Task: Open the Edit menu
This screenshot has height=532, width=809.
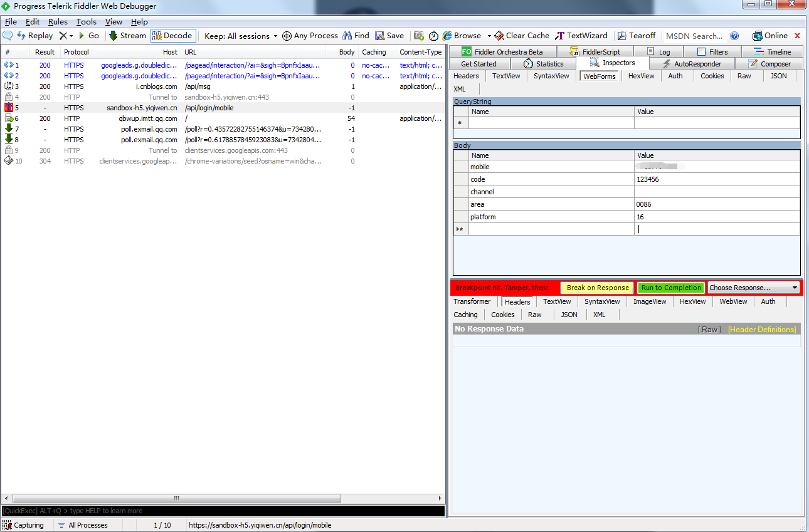Action: point(33,22)
